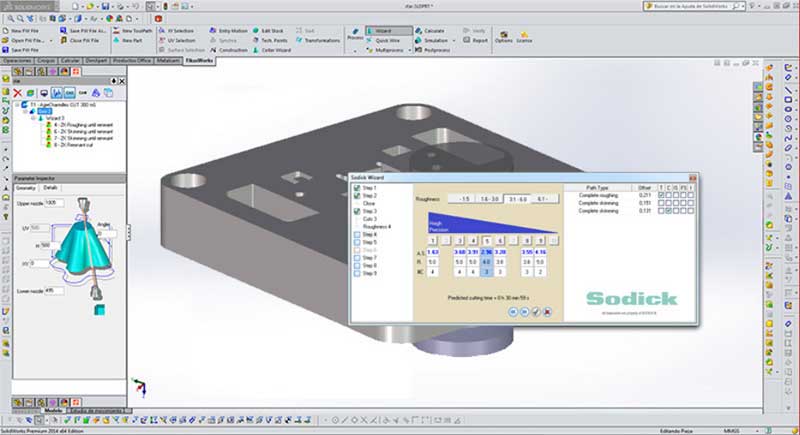Open an Fkl file from ribbon
800x435 pixels.
[x=24, y=40]
